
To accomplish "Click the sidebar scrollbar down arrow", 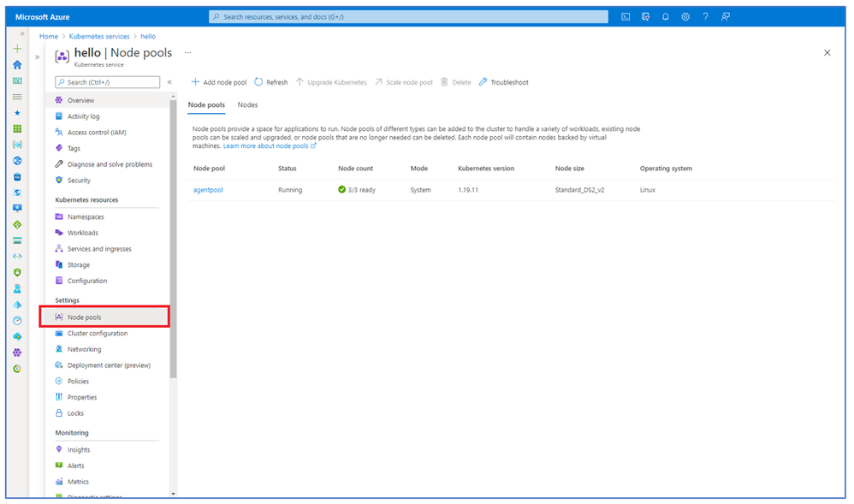I will (173, 494).
